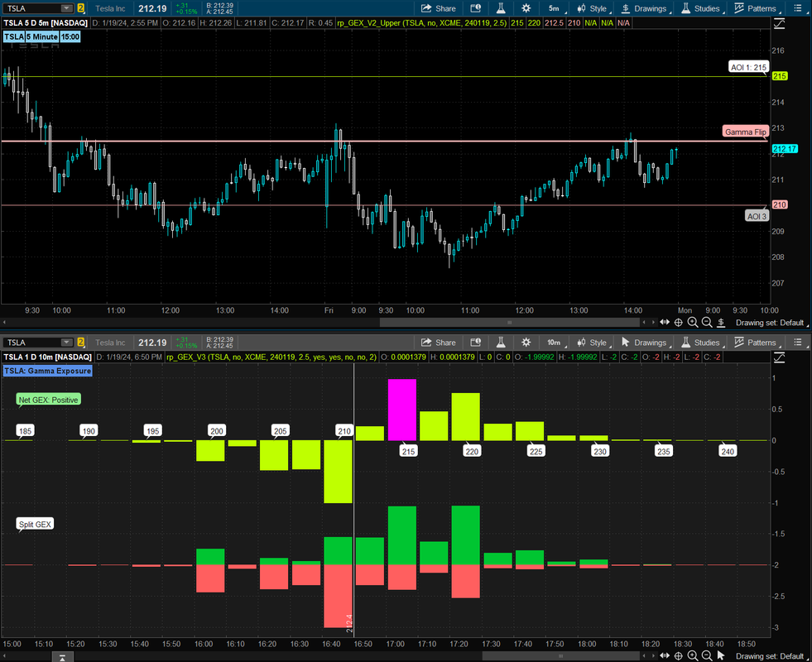
Task: Click lower chart pan arrows icon
Action: click(x=665, y=655)
